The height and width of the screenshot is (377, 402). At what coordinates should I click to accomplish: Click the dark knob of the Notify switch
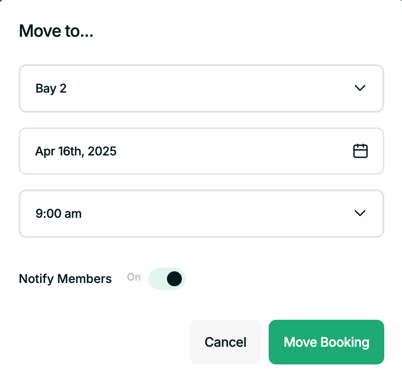[x=174, y=279]
